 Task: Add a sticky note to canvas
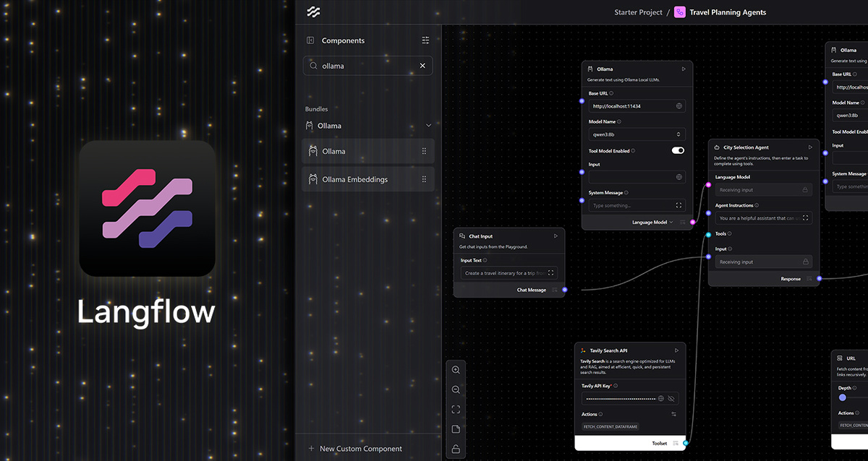(456, 429)
